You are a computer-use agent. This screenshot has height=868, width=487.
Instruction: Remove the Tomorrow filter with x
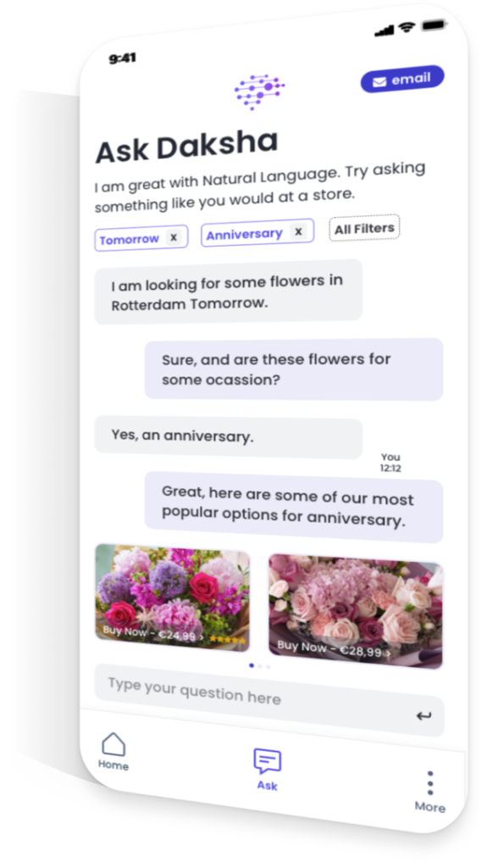pyautogui.click(x=174, y=237)
